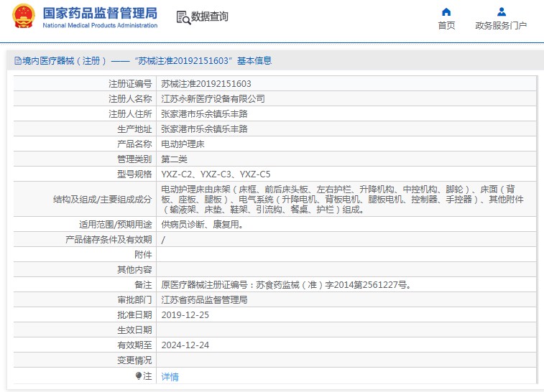This screenshot has width=544, height=392.
Task: Select registration number 苏械注准20192151603 cell
Action: 206,83
